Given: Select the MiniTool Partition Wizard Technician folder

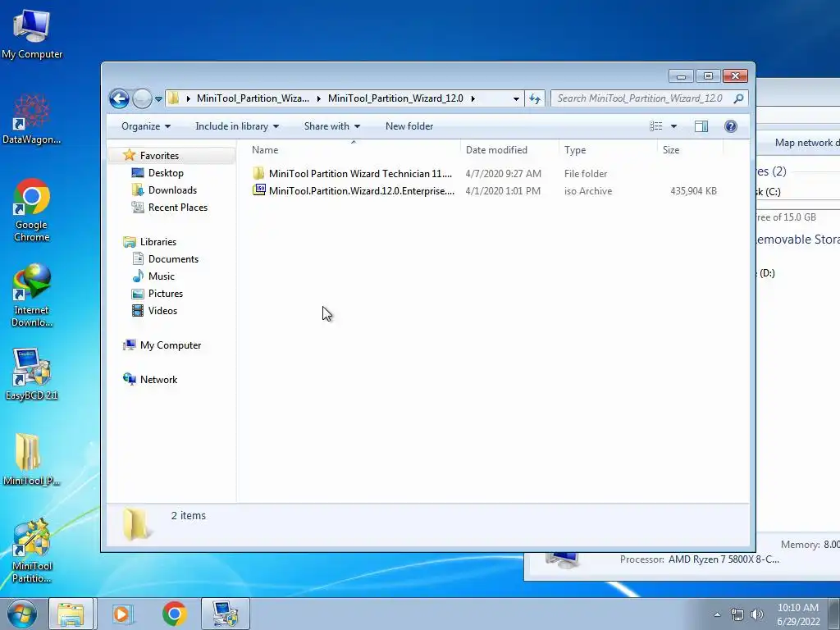Looking at the screenshot, I should coord(360,174).
